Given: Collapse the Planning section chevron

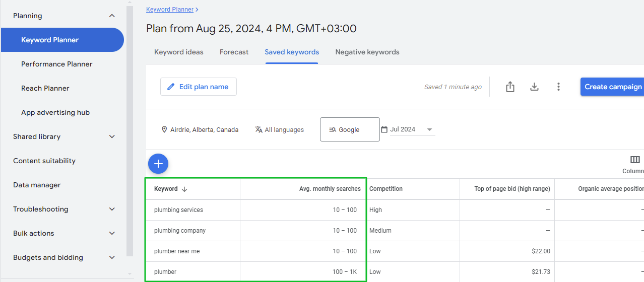Looking at the screenshot, I should coord(112,16).
